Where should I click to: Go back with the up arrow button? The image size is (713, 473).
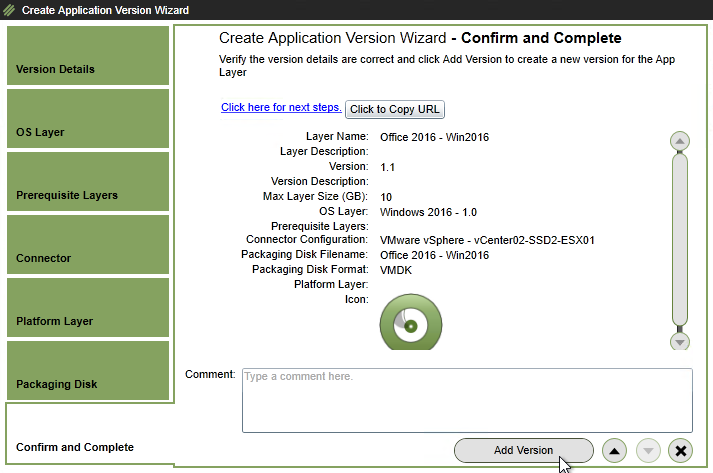point(614,451)
